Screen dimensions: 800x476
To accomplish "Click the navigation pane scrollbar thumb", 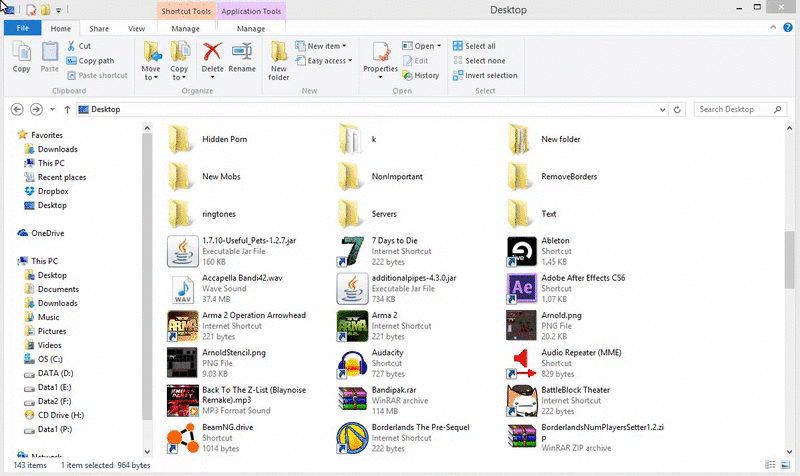I will pyautogui.click(x=147, y=278).
